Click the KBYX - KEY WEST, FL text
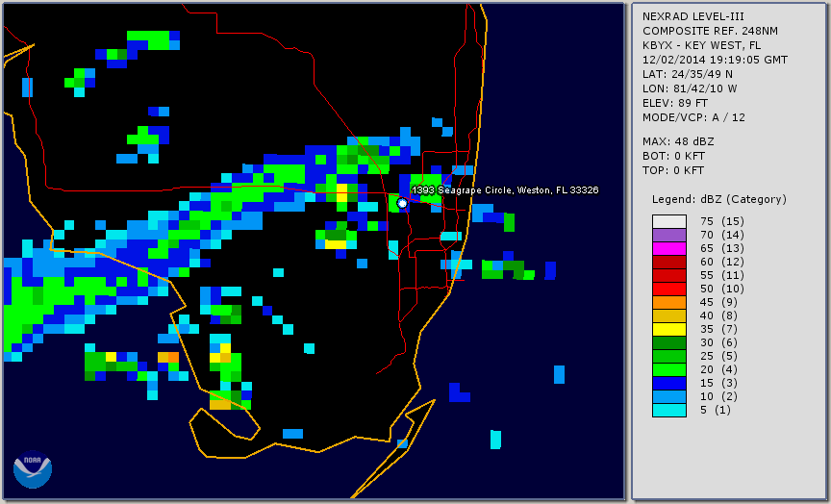 click(702, 45)
